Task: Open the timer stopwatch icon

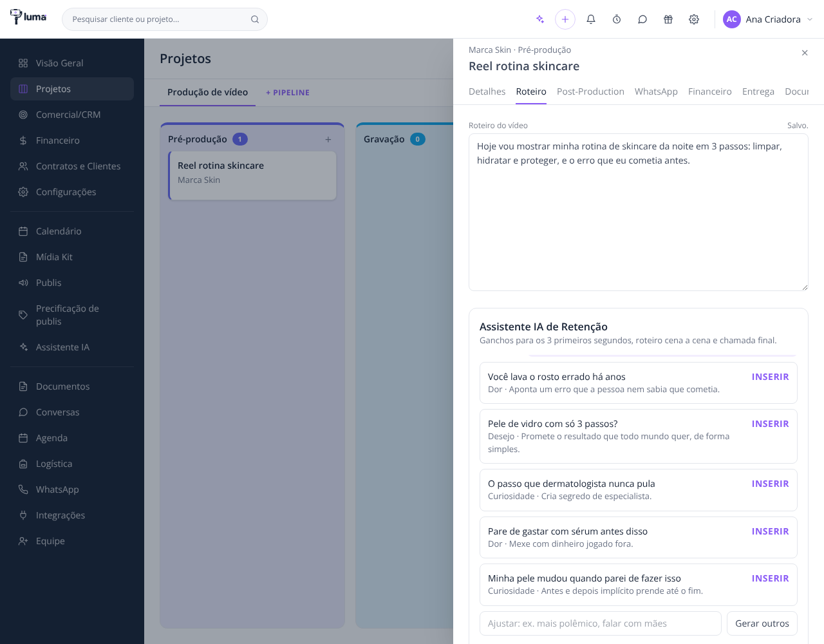Action: [617, 19]
